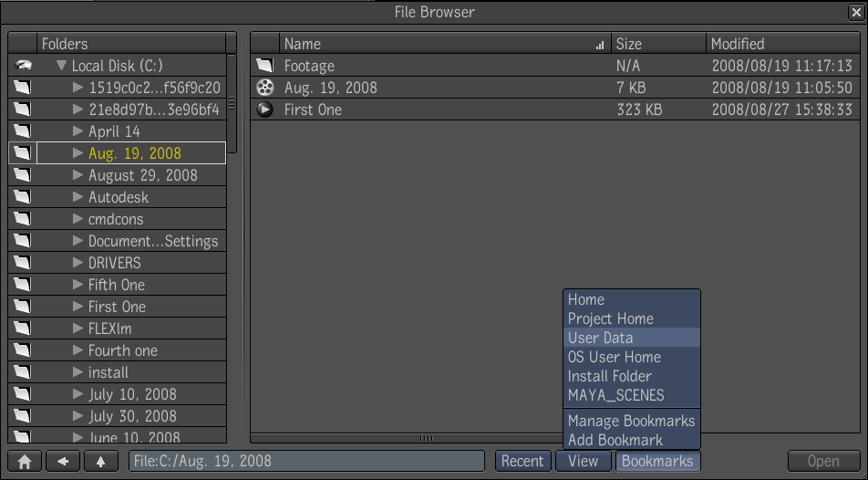
Task: Click the Folders column header
Action: (131, 44)
